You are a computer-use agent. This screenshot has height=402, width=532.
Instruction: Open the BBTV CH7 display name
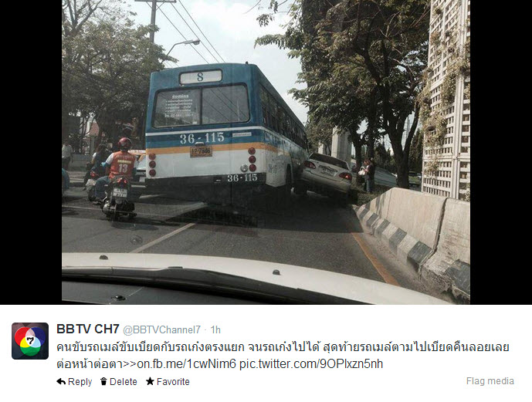88,329
